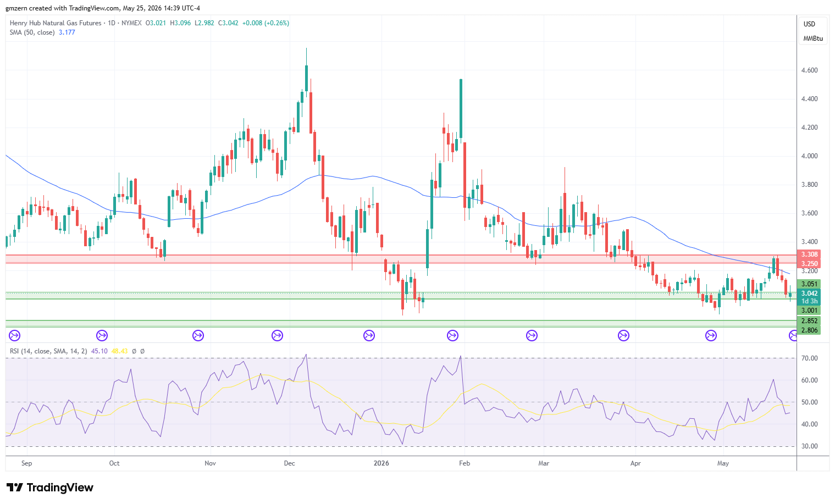835x504 pixels.
Task: Click the Dec label on the time axis
Action: (289, 463)
